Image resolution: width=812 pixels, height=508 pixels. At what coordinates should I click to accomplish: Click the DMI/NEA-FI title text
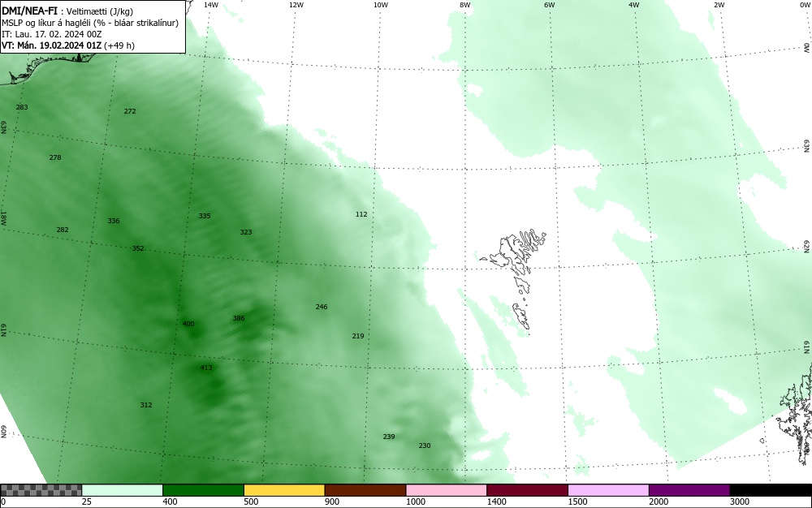[x=29, y=11]
